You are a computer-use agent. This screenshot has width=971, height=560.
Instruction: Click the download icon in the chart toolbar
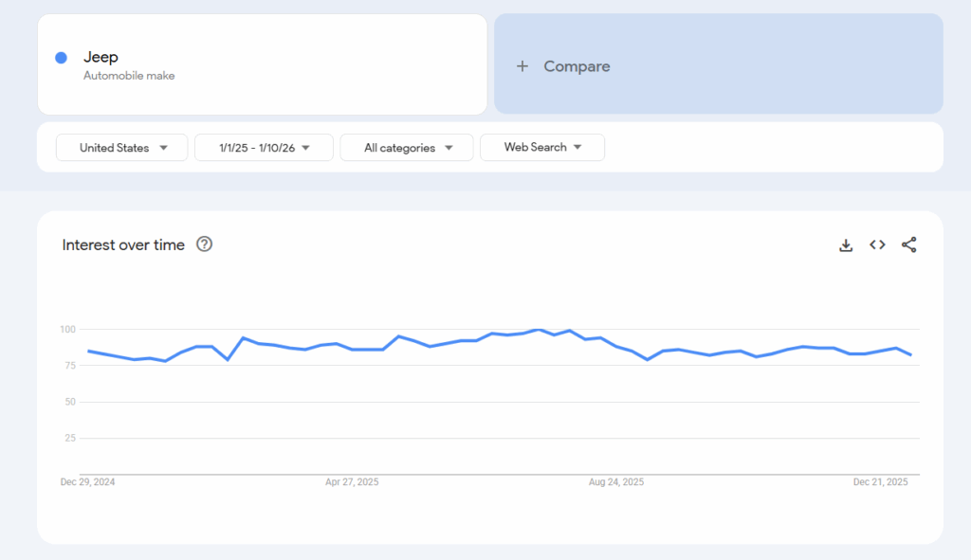[845, 244]
